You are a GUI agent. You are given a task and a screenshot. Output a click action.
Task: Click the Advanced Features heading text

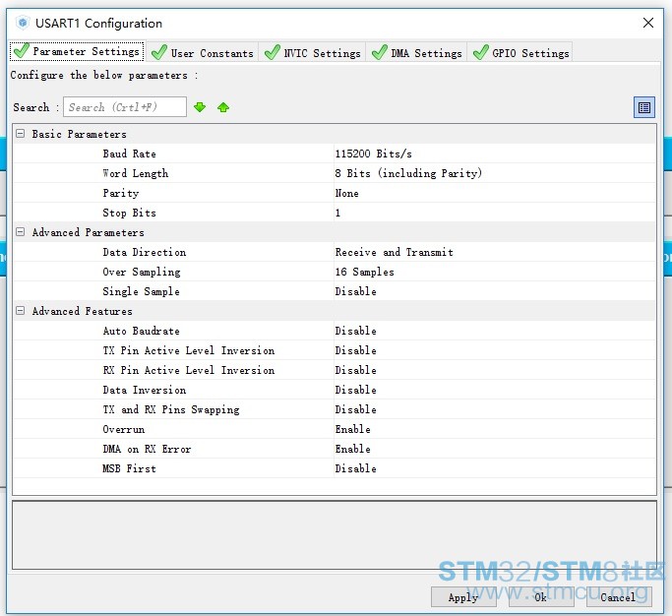[82, 311]
